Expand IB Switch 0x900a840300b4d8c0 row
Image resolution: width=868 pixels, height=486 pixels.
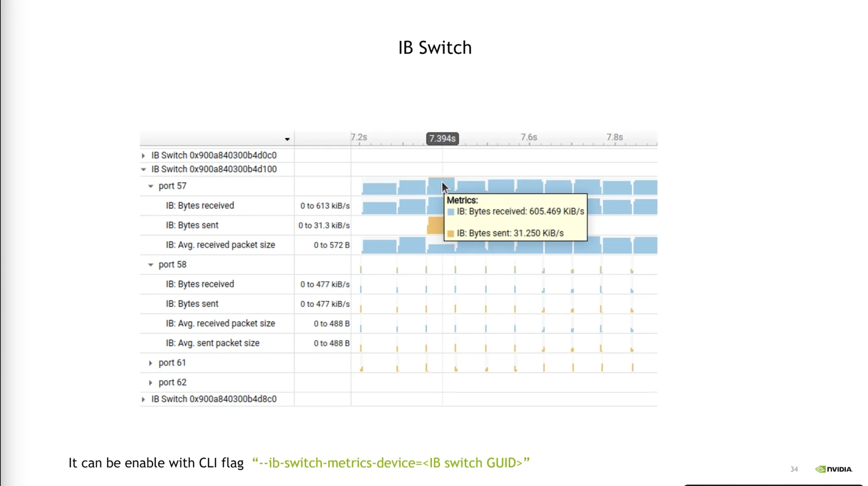click(x=143, y=399)
